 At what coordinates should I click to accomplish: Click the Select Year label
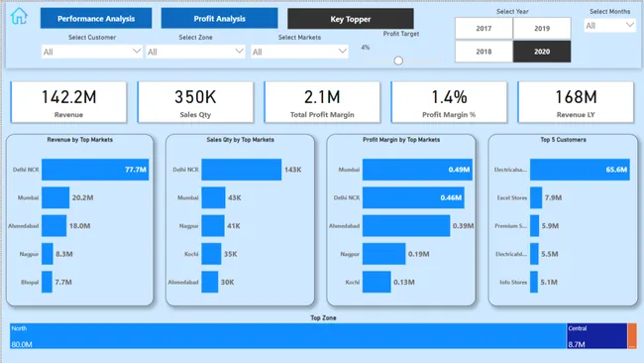tap(512, 12)
